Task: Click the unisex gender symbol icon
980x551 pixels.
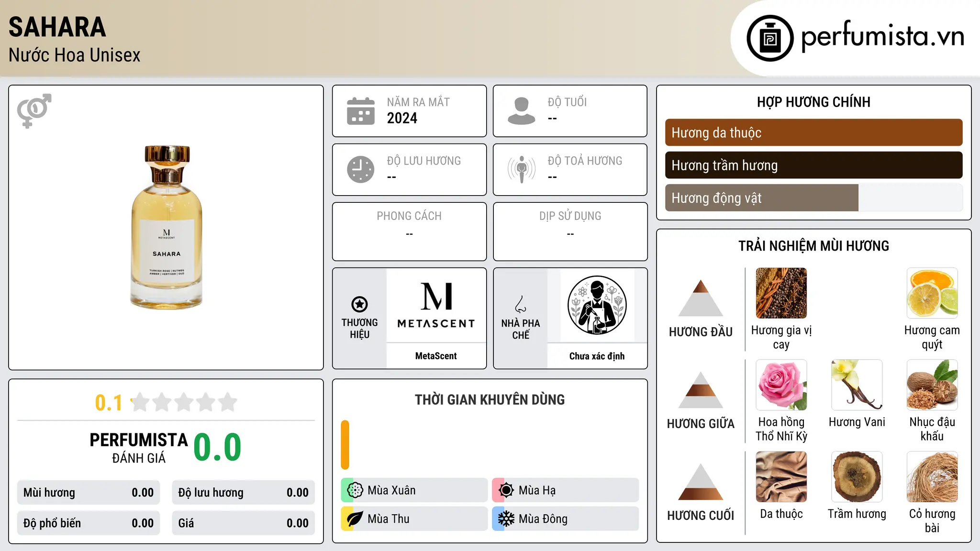Action: pyautogui.click(x=34, y=111)
